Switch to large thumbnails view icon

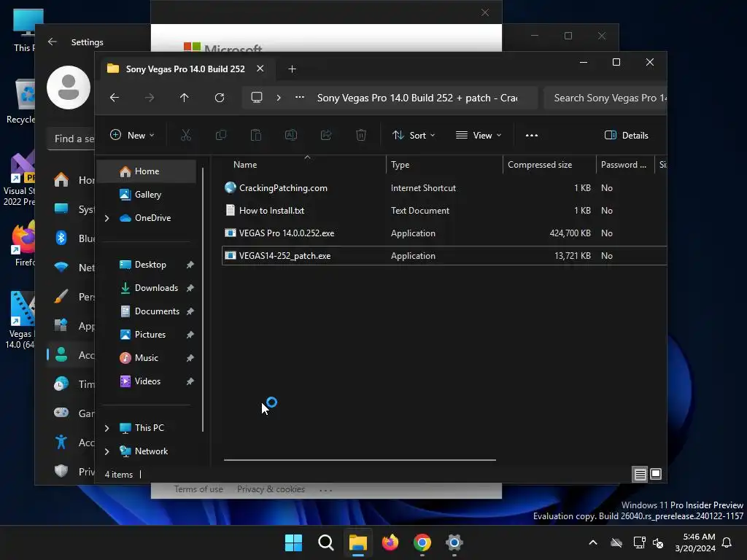[x=656, y=474]
